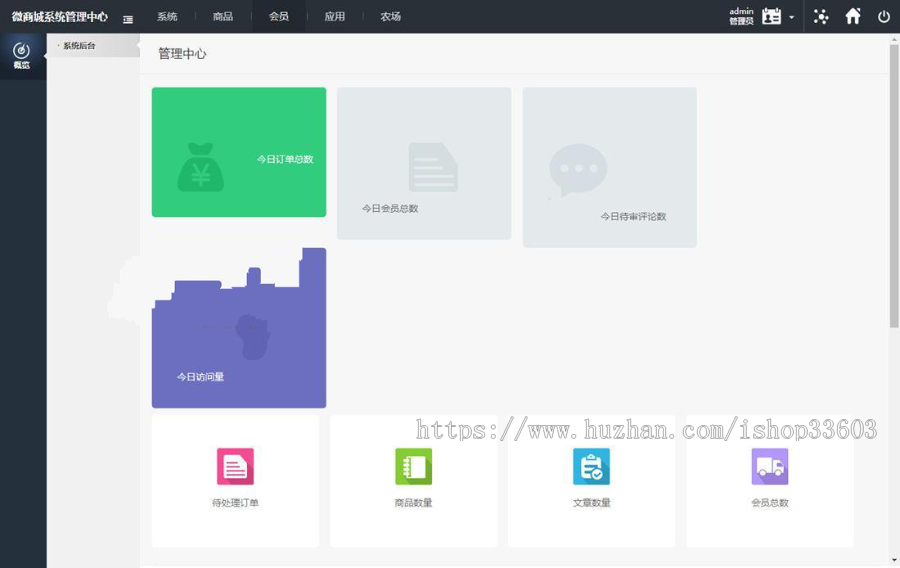Open the 应用 menu tab
Viewport: 900px width, 568px height.
point(335,17)
